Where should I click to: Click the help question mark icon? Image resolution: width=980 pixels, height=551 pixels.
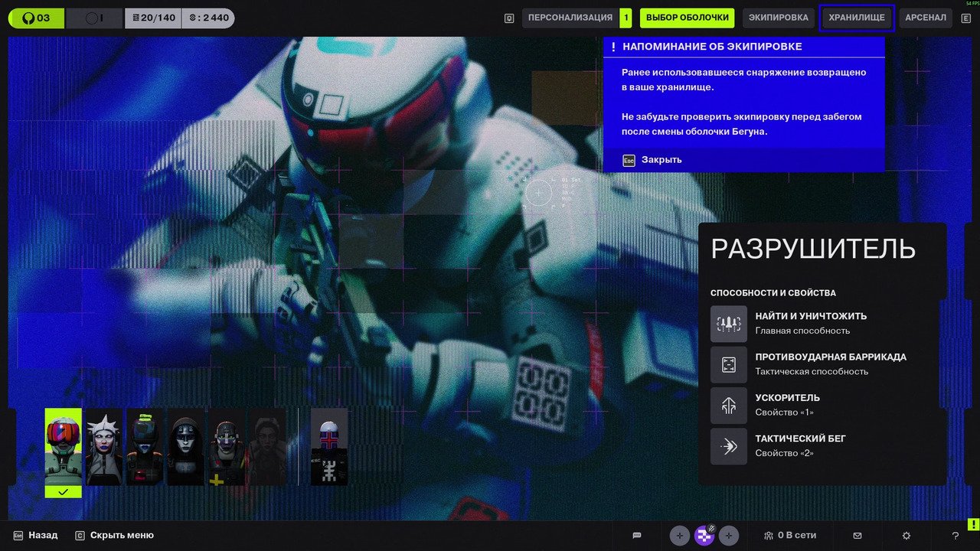[955, 536]
